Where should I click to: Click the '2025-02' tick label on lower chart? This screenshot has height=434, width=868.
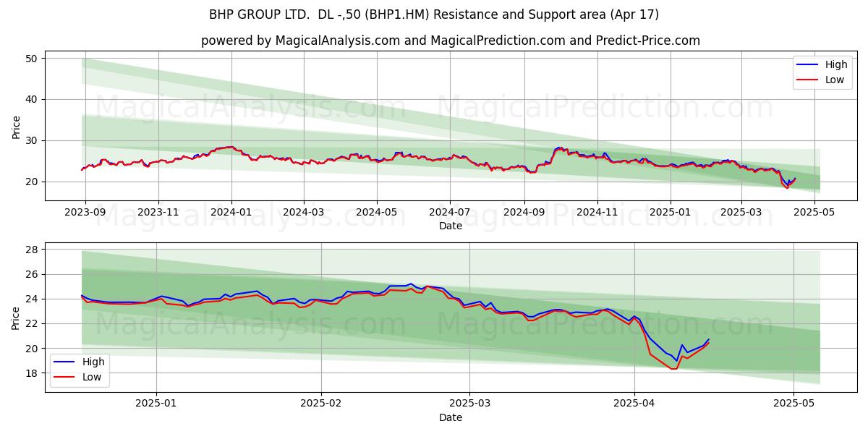click(320, 404)
